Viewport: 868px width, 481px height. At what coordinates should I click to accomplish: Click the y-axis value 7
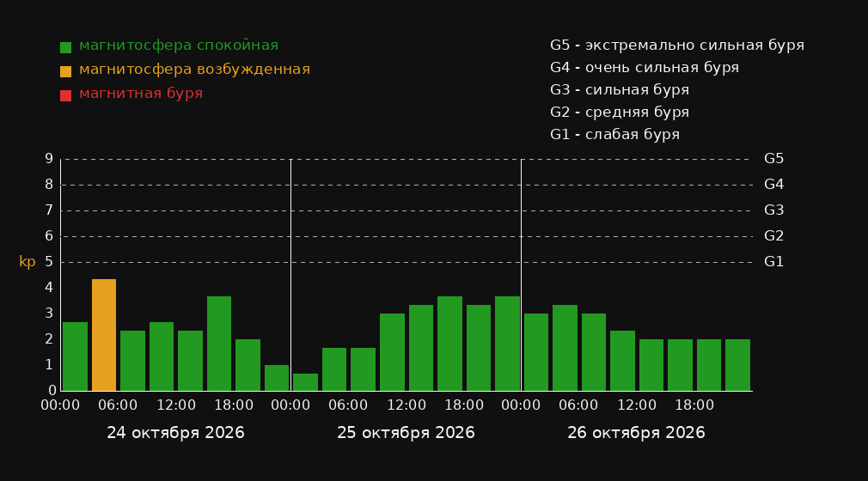pos(49,210)
